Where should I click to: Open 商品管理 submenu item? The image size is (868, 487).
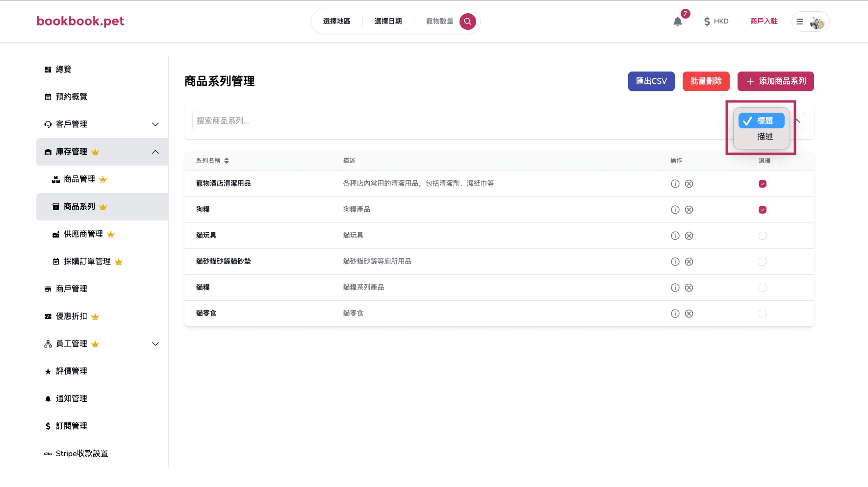coord(102,179)
